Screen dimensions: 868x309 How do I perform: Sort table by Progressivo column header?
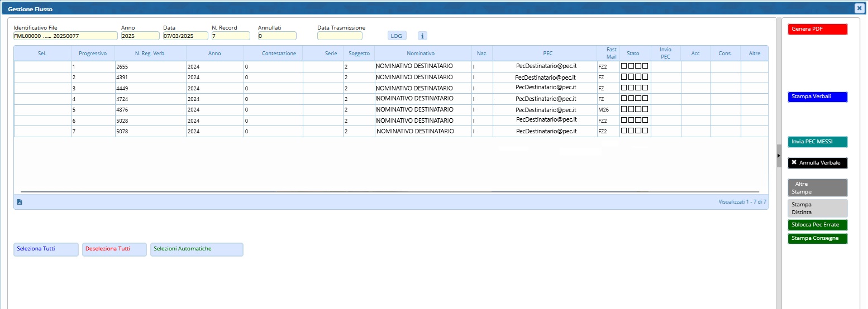click(x=93, y=54)
